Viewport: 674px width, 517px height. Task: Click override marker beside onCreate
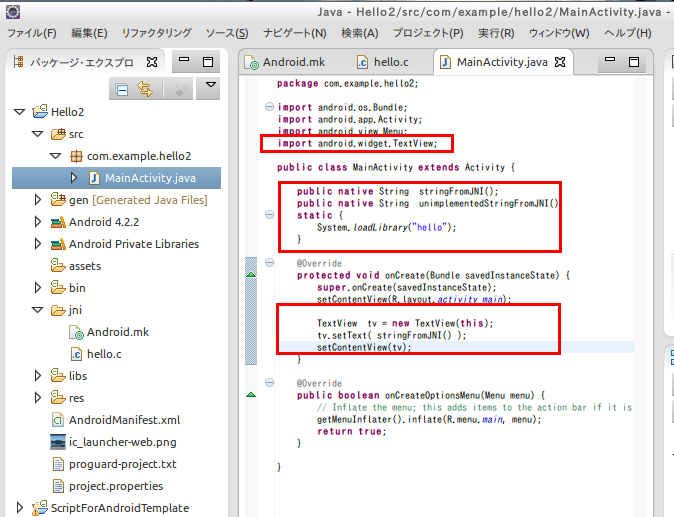[251, 274]
